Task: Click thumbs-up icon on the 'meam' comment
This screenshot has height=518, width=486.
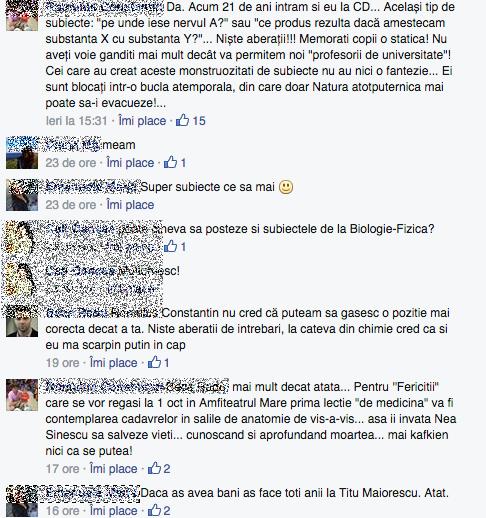Action: [170, 162]
